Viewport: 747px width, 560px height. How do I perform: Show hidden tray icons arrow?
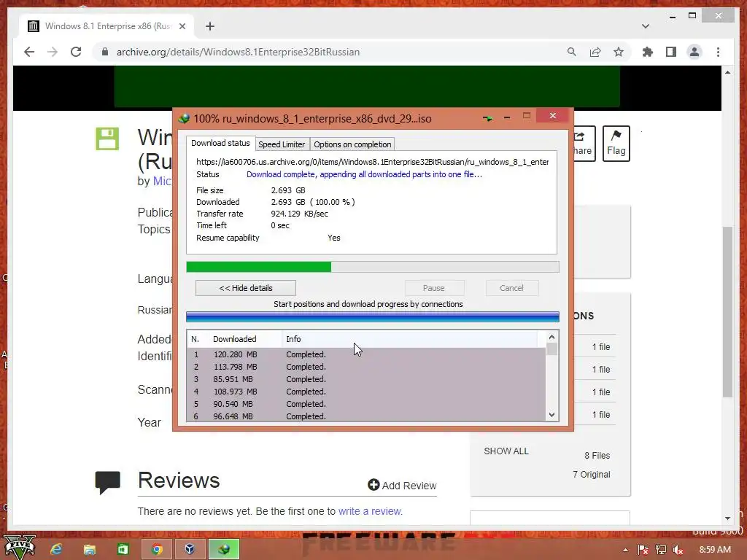coord(625,550)
